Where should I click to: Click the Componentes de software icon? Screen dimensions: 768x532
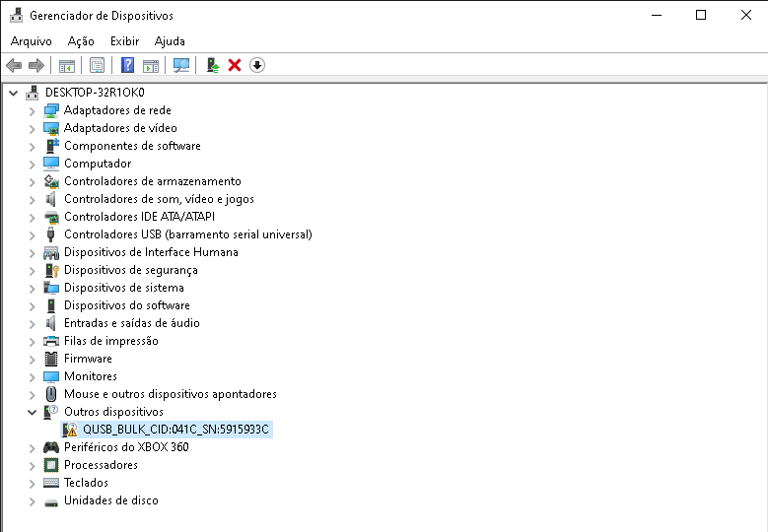(51, 146)
